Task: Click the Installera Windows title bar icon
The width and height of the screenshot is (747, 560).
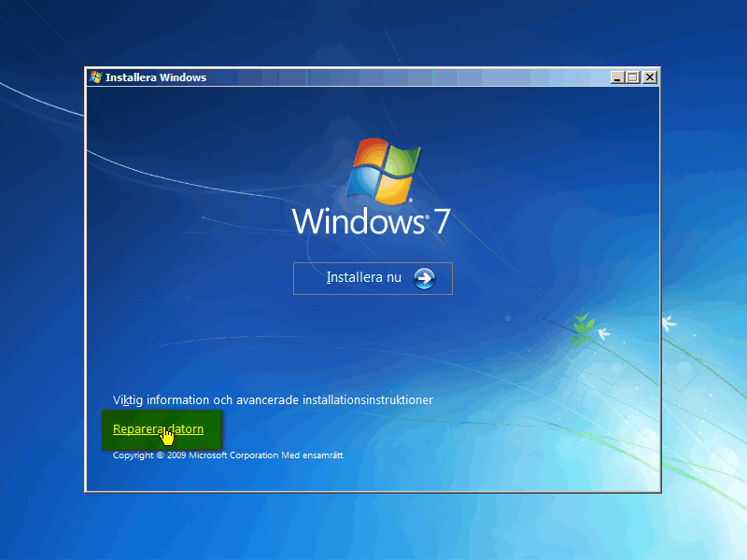Action: (x=96, y=77)
